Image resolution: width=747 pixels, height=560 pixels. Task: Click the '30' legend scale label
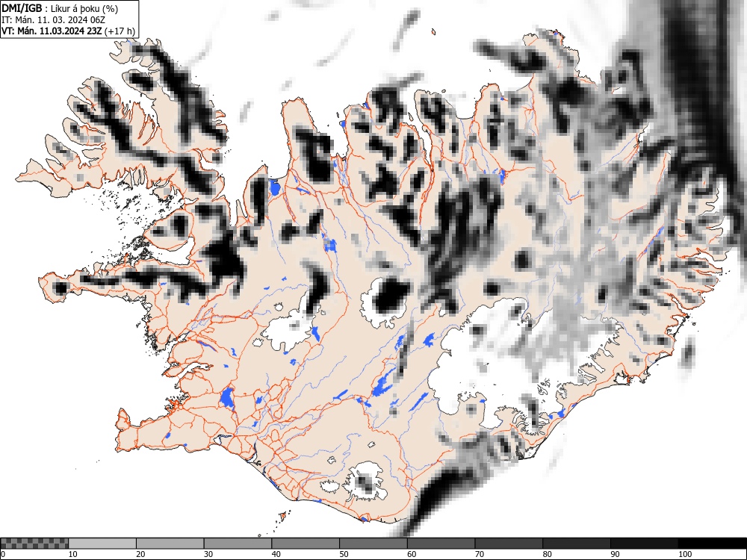pos(208,554)
